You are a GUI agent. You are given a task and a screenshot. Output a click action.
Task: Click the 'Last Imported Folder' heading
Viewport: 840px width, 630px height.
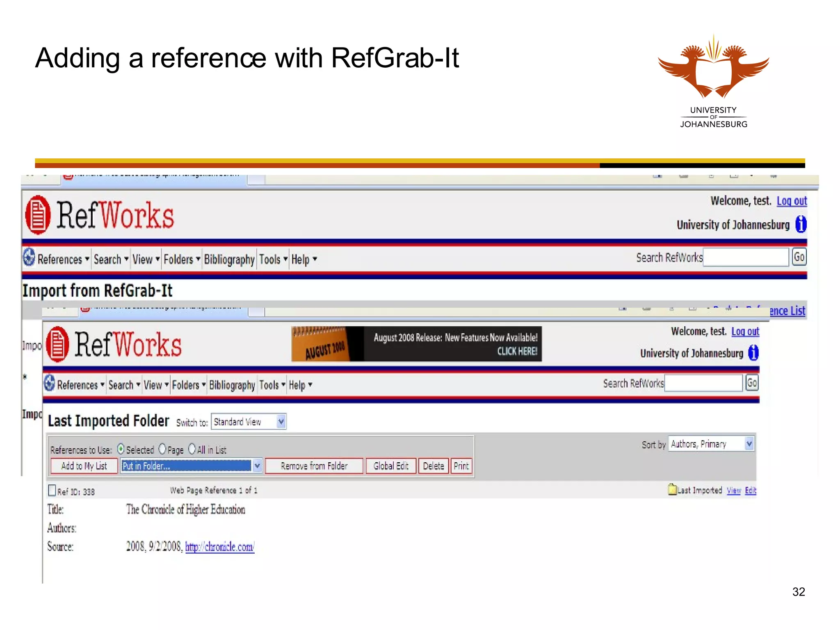click(108, 421)
